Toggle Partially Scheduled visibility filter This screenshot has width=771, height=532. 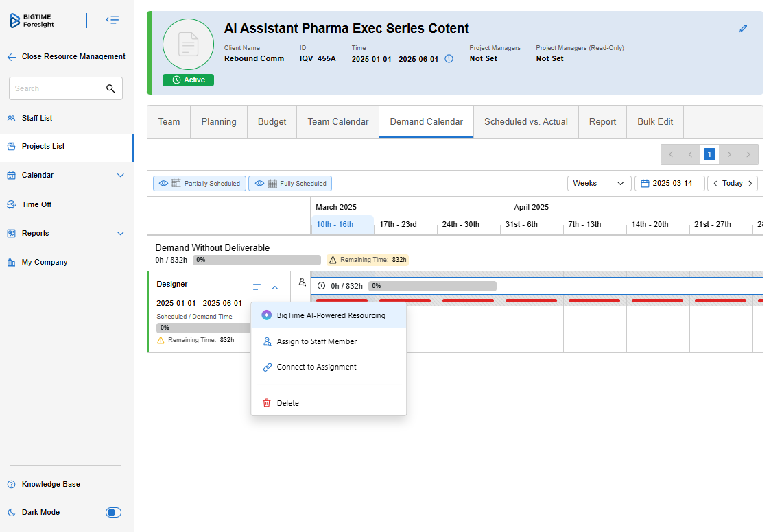coord(199,184)
